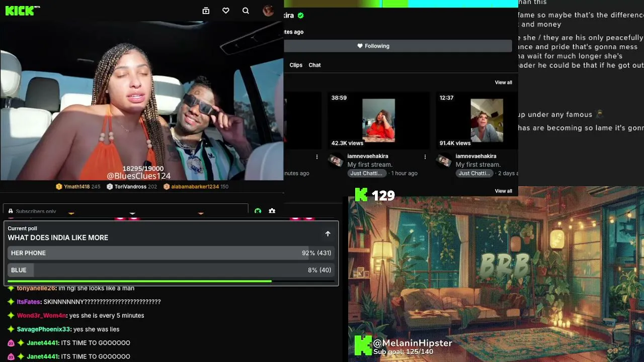Open the chat settings gear icon

(x=272, y=211)
